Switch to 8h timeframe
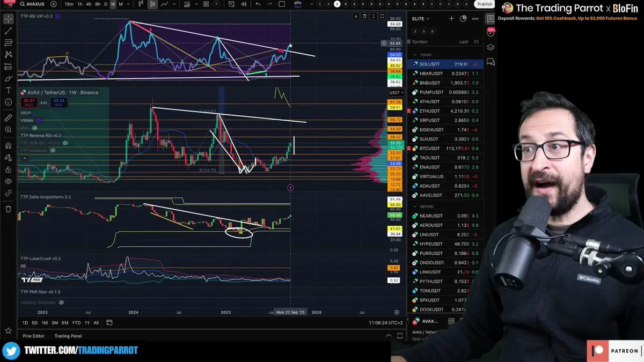The height and width of the screenshot is (362, 644). (97, 4)
